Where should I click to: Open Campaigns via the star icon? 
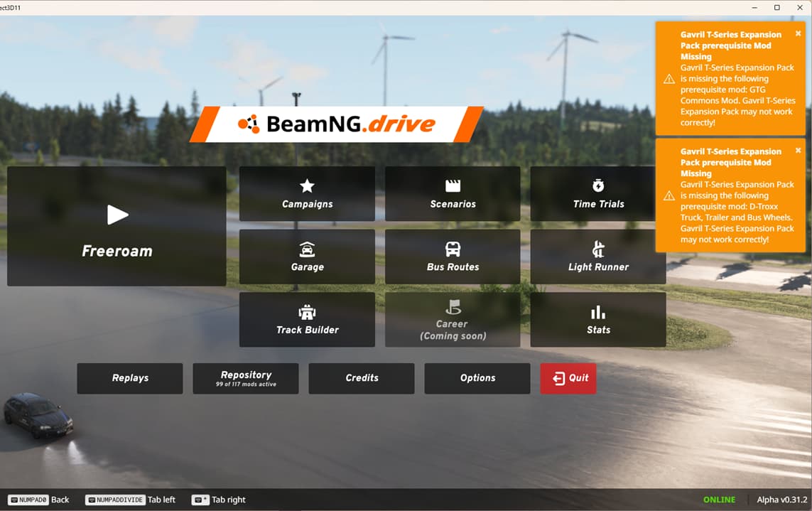click(307, 186)
